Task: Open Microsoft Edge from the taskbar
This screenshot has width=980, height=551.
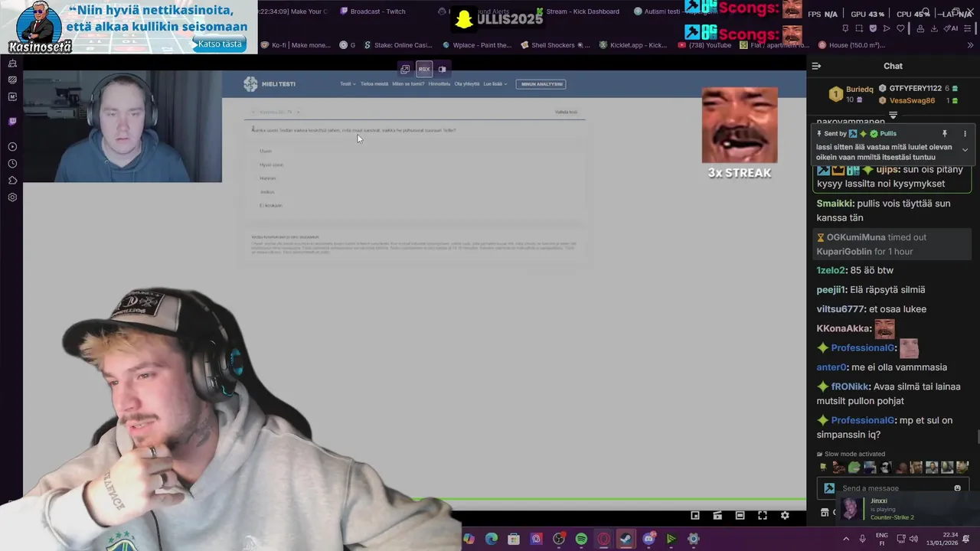Action: pos(492,540)
